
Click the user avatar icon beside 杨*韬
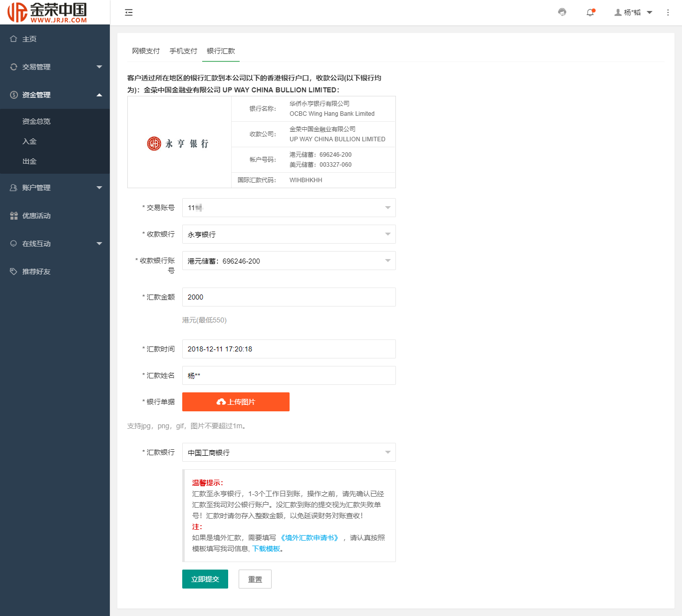(x=618, y=12)
